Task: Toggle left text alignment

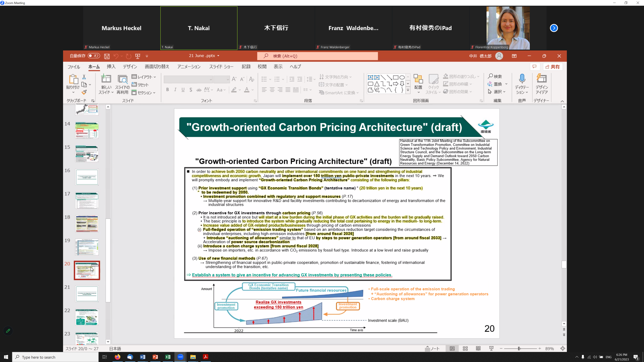Action: coord(264,90)
